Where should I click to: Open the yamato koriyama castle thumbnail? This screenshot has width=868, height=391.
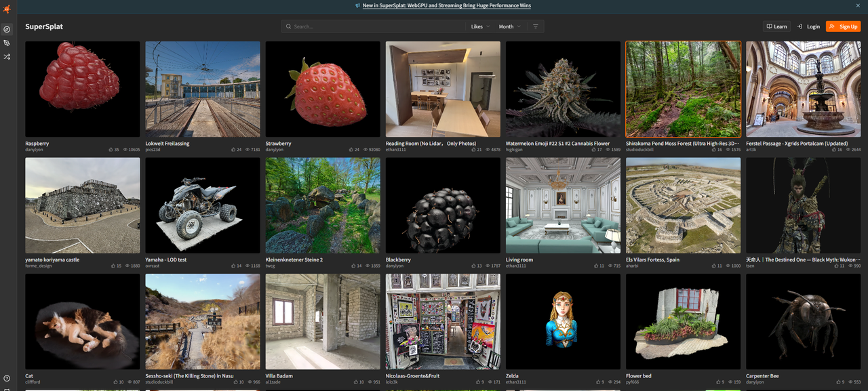coord(83,205)
